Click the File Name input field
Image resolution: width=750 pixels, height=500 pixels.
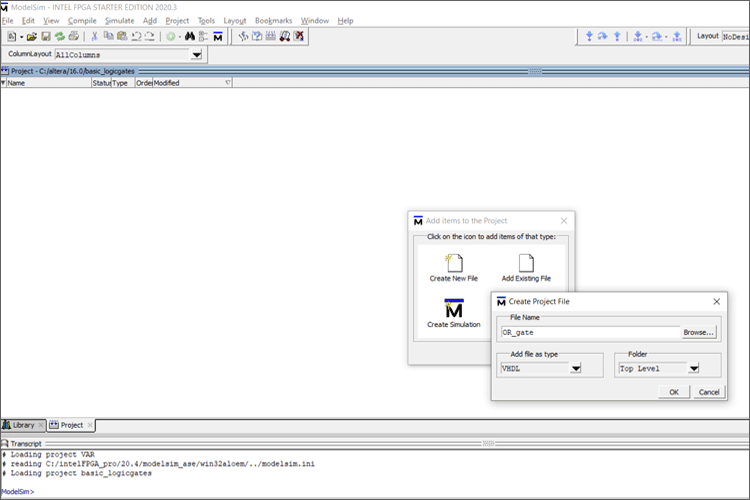pyautogui.click(x=590, y=332)
